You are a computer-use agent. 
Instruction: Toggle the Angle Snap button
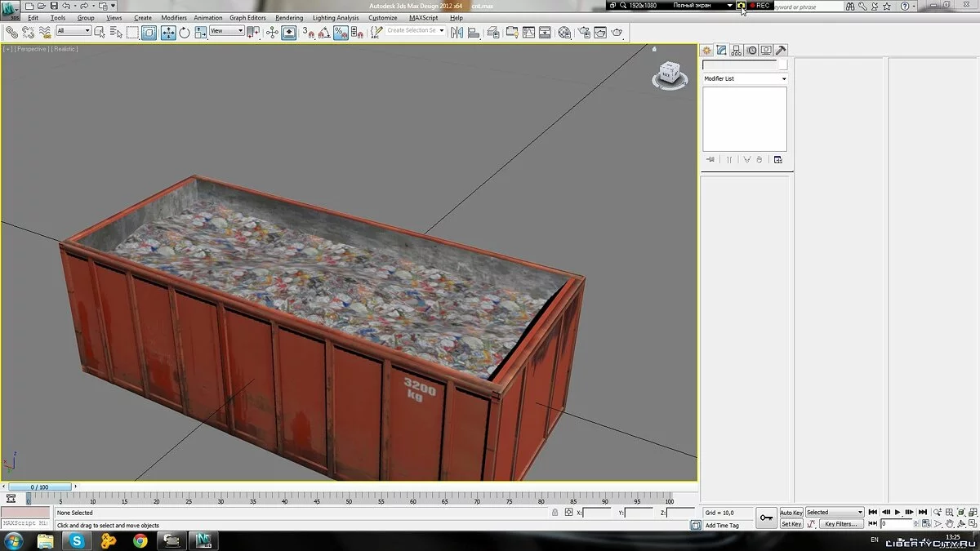point(324,33)
